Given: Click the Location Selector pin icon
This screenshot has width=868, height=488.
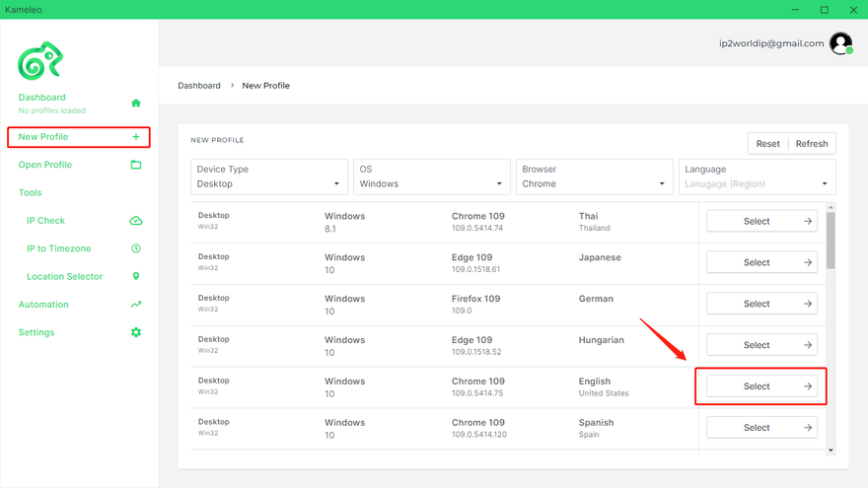Looking at the screenshot, I should pos(136,276).
